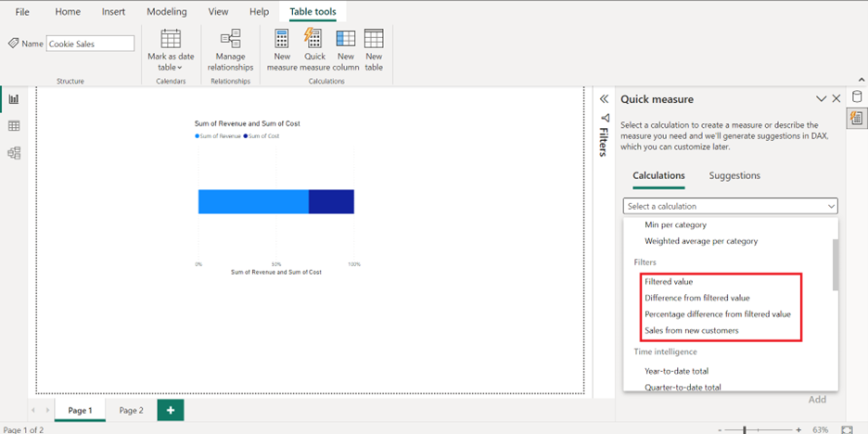Open the Quick measure ribbon icon
Viewport: 868px width, 434px height.
(313, 39)
